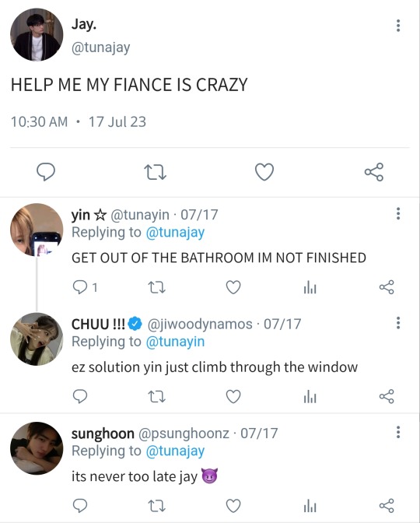Viewport: 420px width, 523px height.
Task: View Jay's profile picture
Action: click(x=37, y=35)
